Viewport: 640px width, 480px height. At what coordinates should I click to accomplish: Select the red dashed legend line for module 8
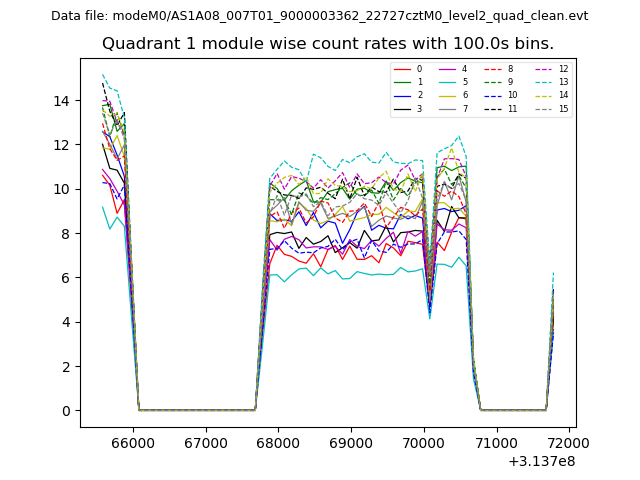tap(493, 69)
